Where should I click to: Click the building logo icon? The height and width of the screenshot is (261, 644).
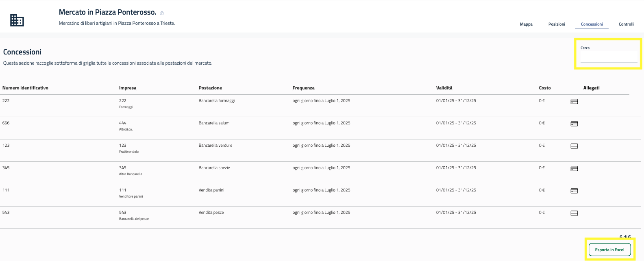pyautogui.click(x=17, y=20)
